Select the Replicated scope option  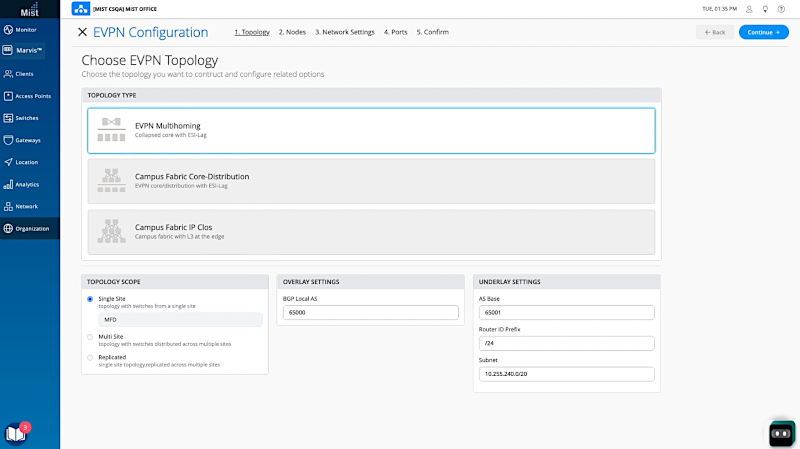coord(91,357)
